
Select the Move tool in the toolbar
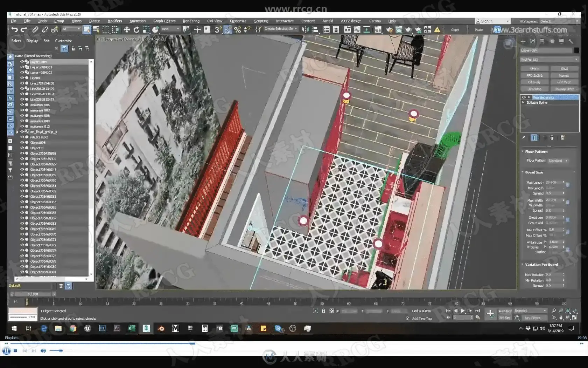click(x=127, y=30)
